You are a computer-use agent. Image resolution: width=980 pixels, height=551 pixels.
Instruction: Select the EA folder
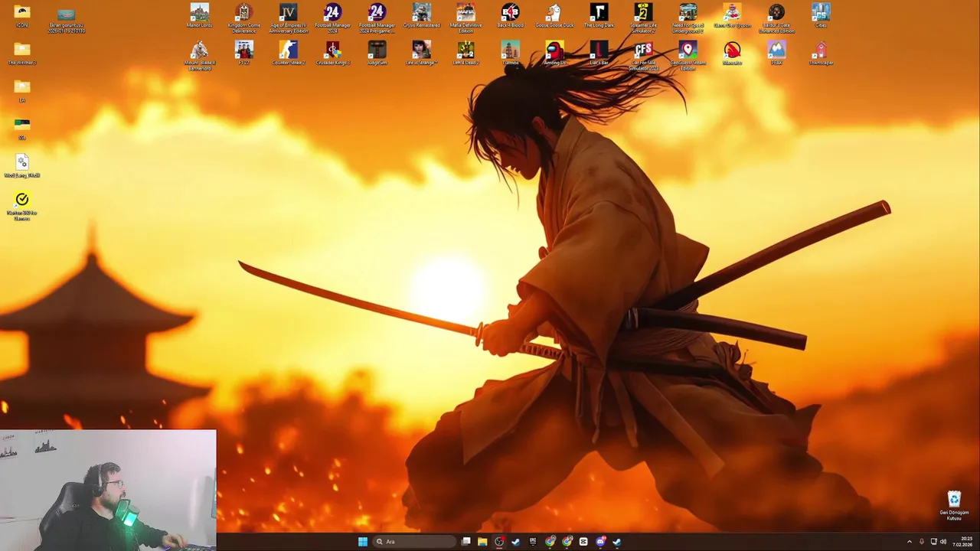coord(22,91)
